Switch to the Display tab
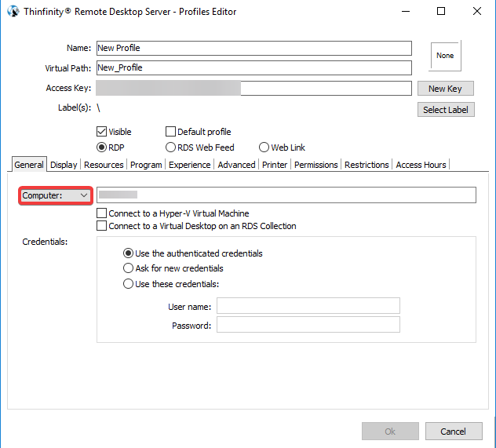Viewport: 496px width, 448px height. (64, 165)
